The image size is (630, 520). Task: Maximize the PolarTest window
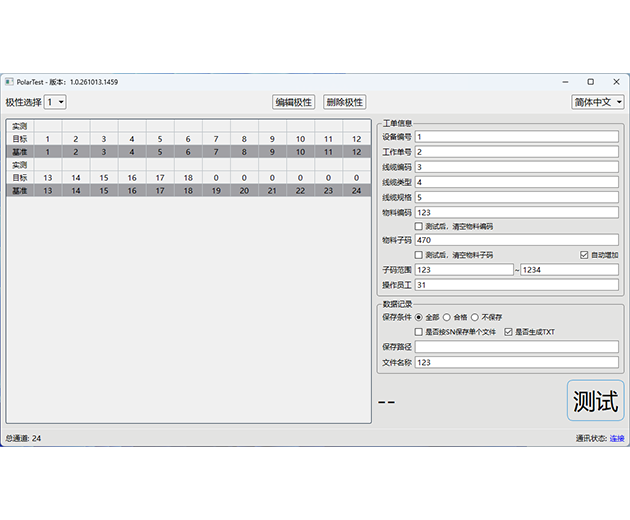coord(591,82)
